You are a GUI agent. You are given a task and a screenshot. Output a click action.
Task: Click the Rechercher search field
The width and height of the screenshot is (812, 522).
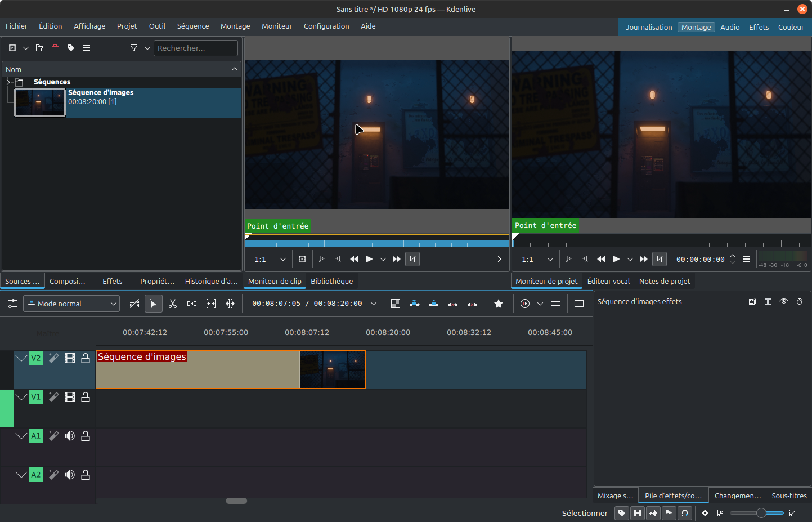tap(195, 48)
